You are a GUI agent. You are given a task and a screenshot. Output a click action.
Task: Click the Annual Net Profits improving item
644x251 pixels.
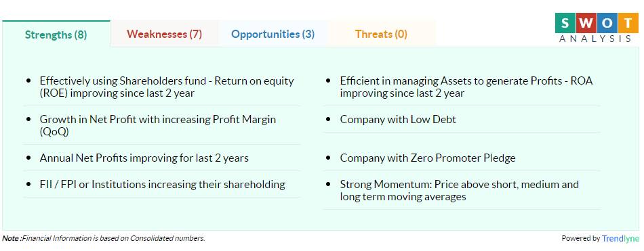(162, 158)
